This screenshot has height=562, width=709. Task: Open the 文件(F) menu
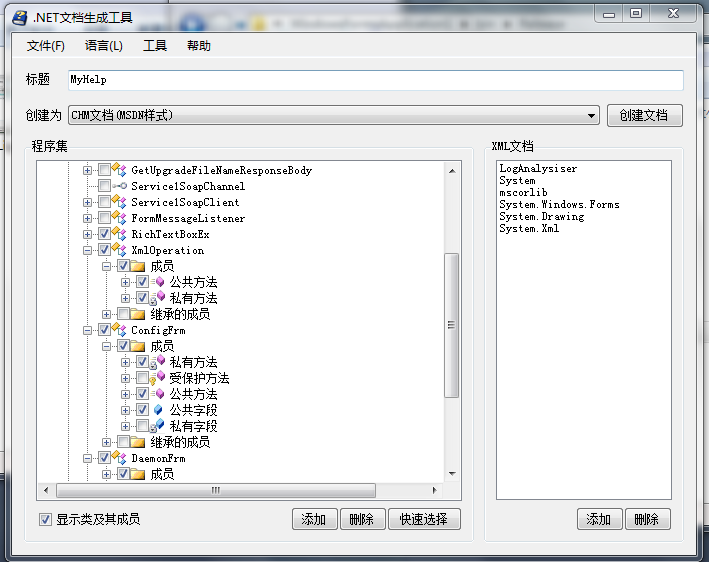(46, 46)
